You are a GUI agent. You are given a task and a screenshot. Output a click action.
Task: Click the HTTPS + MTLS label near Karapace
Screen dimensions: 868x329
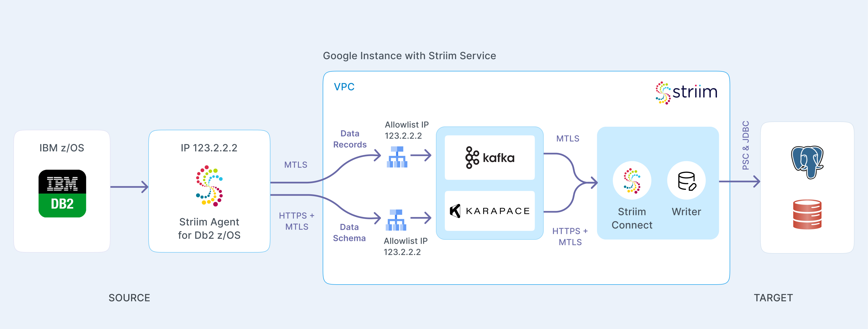pyautogui.click(x=570, y=237)
